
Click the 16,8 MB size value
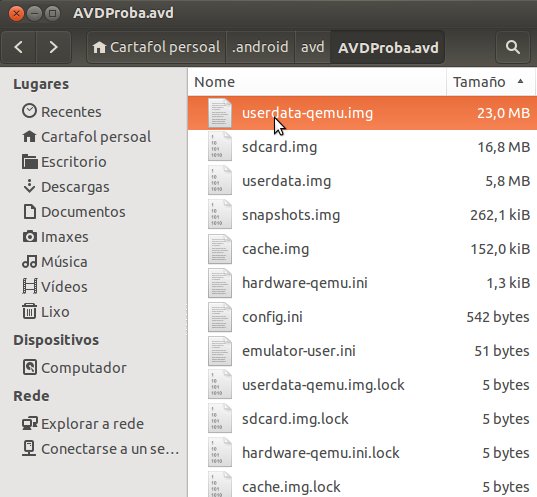(x=504, y=147)
